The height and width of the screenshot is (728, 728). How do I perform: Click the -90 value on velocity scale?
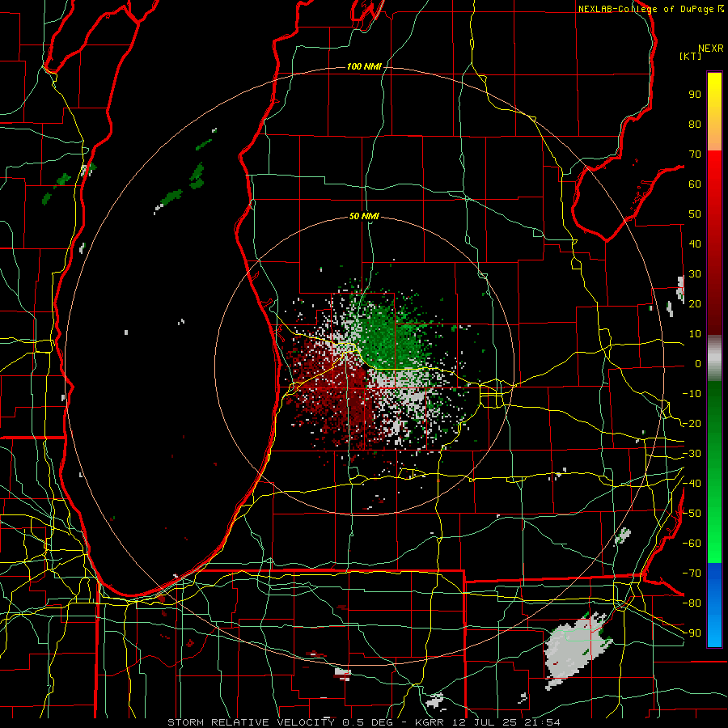pos(692,633)
